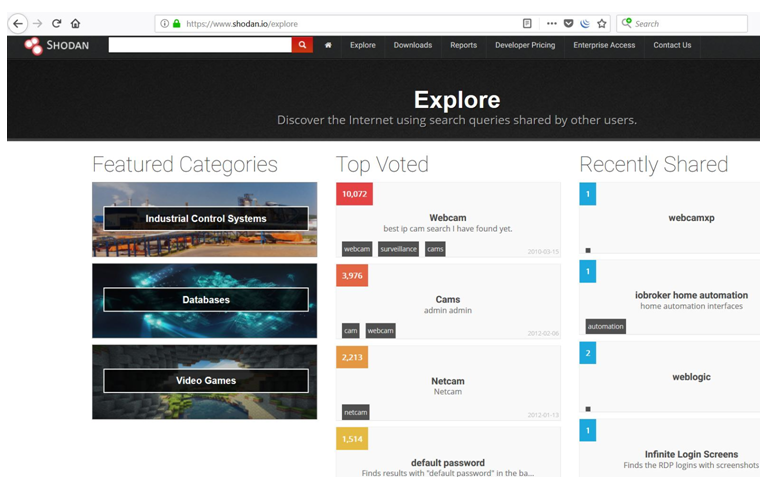Save page to Pocket icon
The width and height of the screenshot is (771, 492).
click(568, 23)
